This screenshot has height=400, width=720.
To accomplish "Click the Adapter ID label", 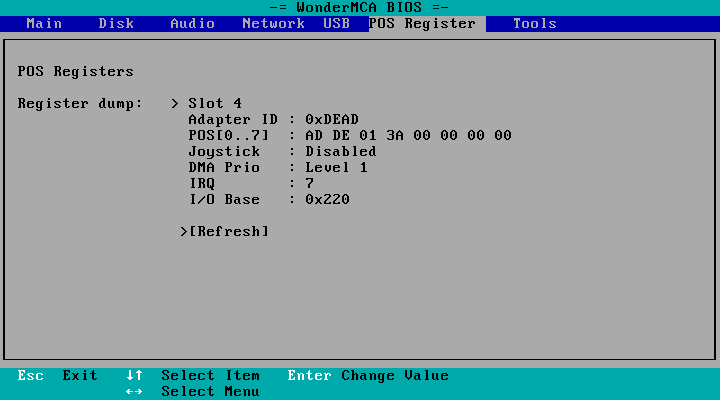I will (233, 119).
